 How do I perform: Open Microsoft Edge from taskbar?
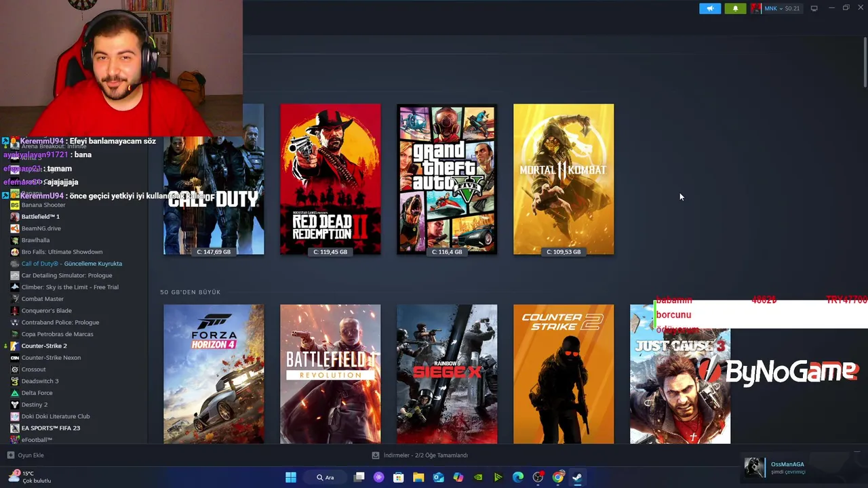tap(518, 477)
